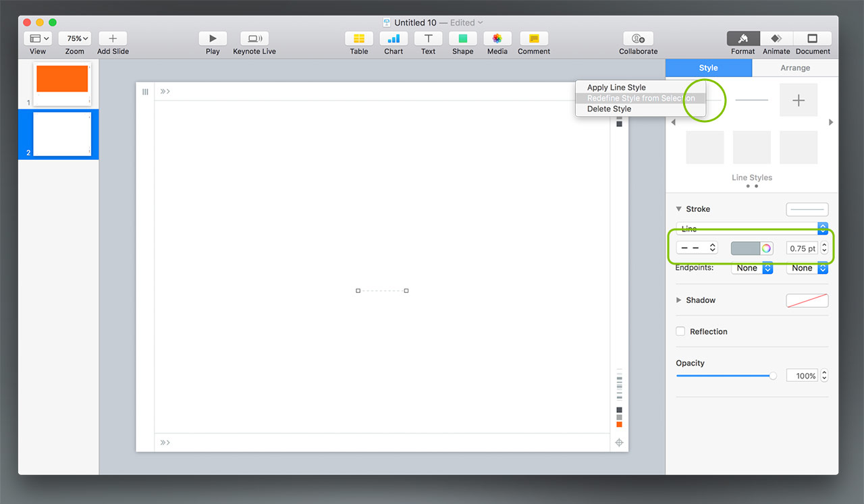This screenshot has width=864, height=504.
Task: Open the Media browser icon
Action: click(x=497, y=39)
